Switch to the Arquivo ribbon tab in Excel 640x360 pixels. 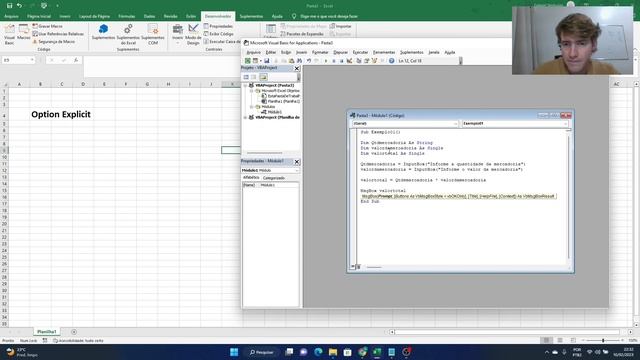coord(11,16)
